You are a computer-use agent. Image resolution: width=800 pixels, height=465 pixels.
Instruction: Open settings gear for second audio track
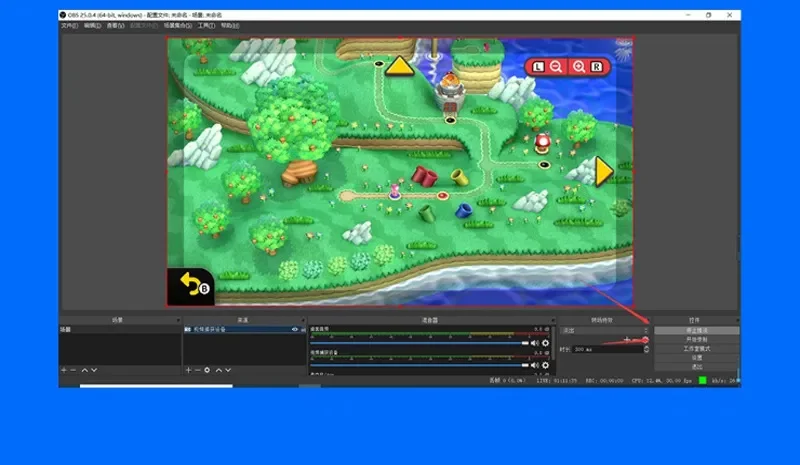click(x=545, y=366)
